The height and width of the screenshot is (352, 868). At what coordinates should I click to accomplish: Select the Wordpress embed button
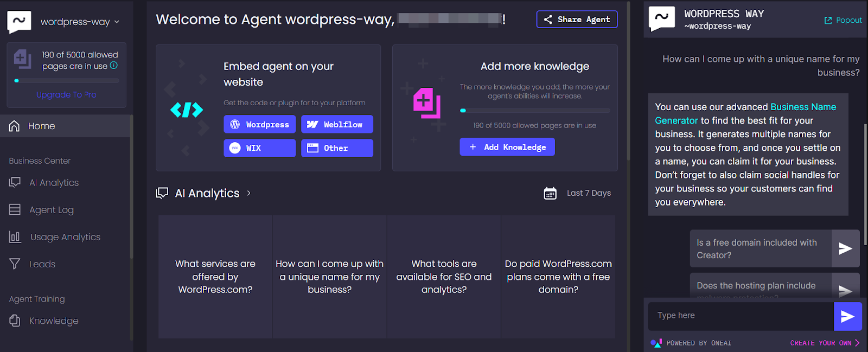click(260, 124)
